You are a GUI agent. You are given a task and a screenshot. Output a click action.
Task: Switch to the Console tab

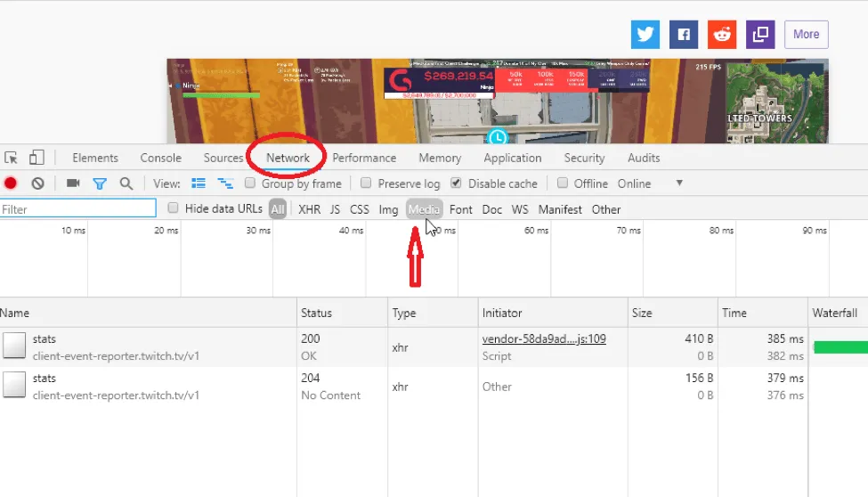tap(160, 158)
